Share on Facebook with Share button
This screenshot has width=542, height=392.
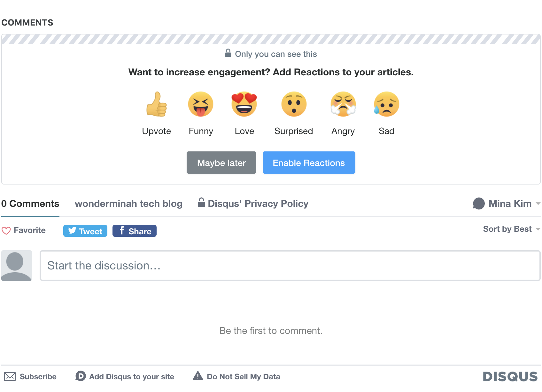tap(135, 231)
